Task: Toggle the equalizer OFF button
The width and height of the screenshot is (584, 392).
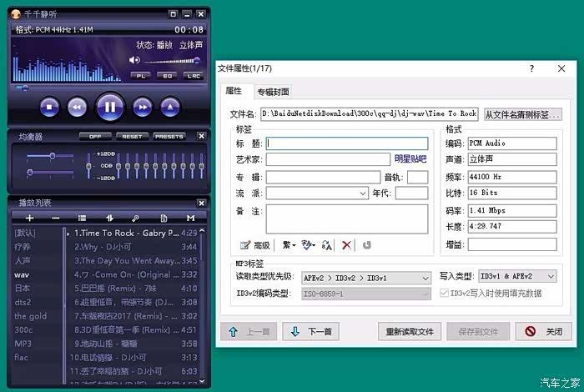Action: (95, 136)
